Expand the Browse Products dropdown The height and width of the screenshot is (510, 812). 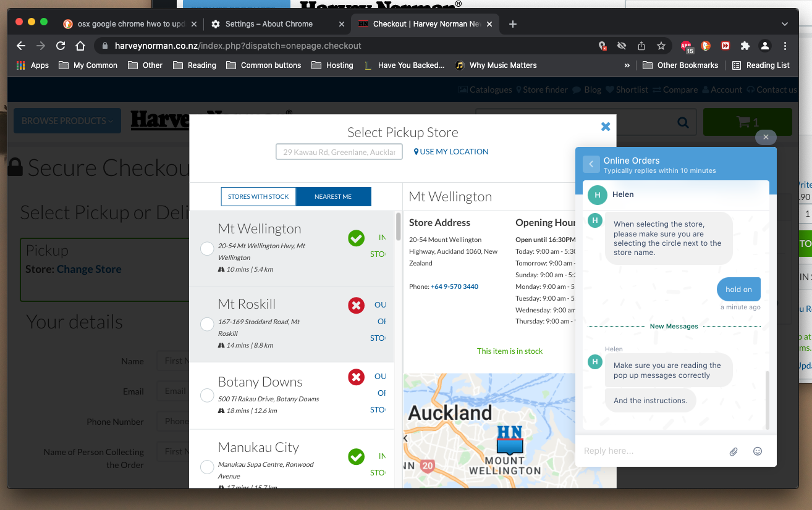tap(67, 121)
